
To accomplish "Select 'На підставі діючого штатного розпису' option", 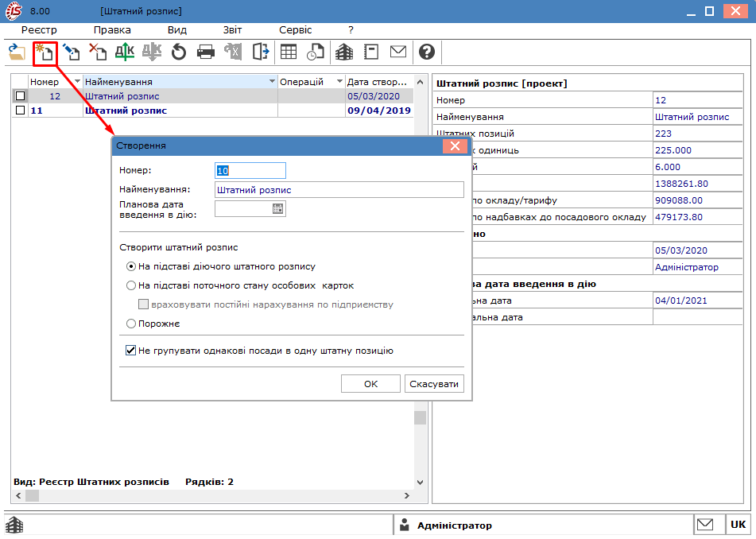I will [131, 266].
